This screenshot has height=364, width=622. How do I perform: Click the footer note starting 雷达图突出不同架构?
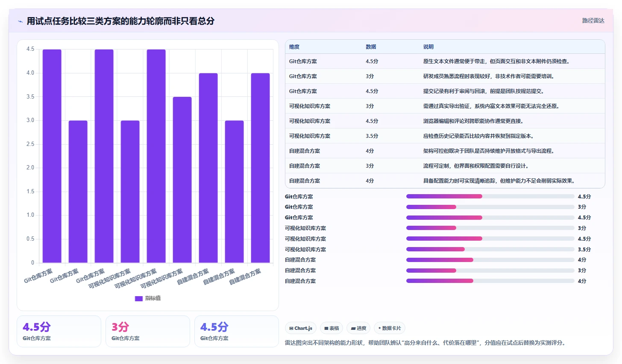(425, 343)
